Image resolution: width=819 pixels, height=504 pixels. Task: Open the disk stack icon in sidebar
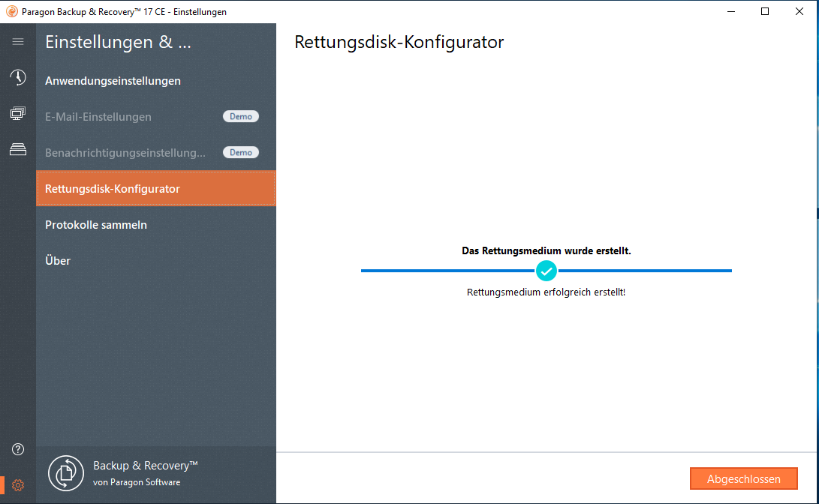(18, 149)
